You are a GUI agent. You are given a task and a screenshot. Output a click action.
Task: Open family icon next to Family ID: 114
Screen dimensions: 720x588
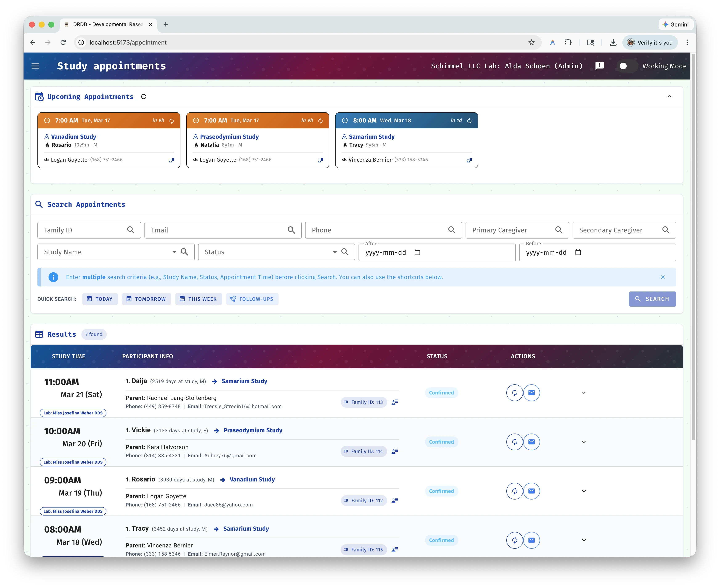[x=394, y=451]
